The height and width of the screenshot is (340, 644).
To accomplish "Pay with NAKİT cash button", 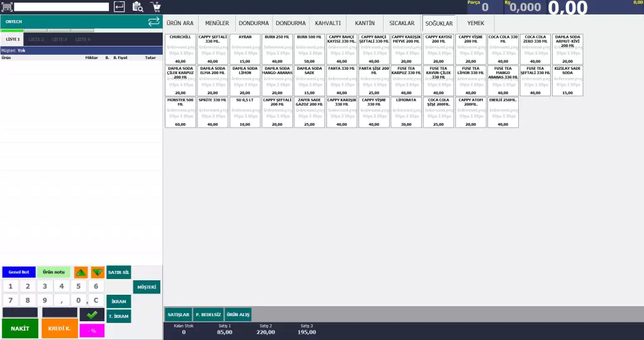I will 20,329.
